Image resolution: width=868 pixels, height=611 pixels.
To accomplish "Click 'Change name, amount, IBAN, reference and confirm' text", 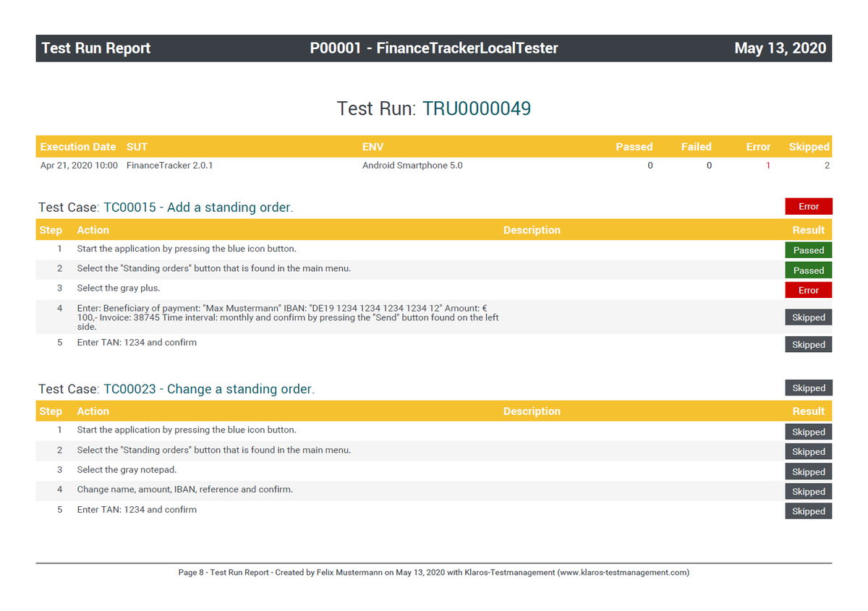I will point(185,490).
